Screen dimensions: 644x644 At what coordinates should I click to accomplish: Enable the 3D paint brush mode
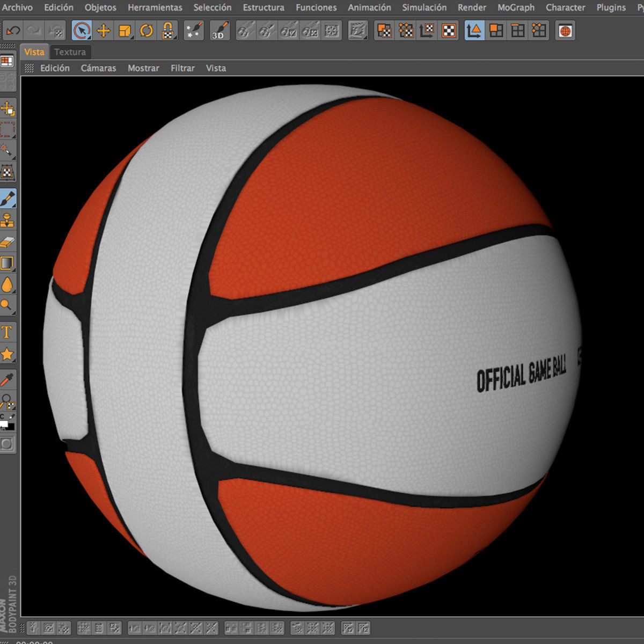point(219,31)
